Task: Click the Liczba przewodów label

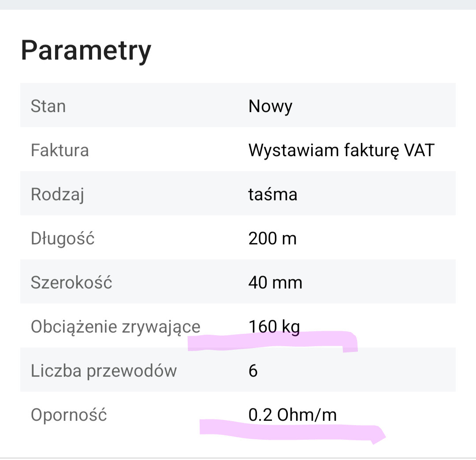Action: click(104, 371)
